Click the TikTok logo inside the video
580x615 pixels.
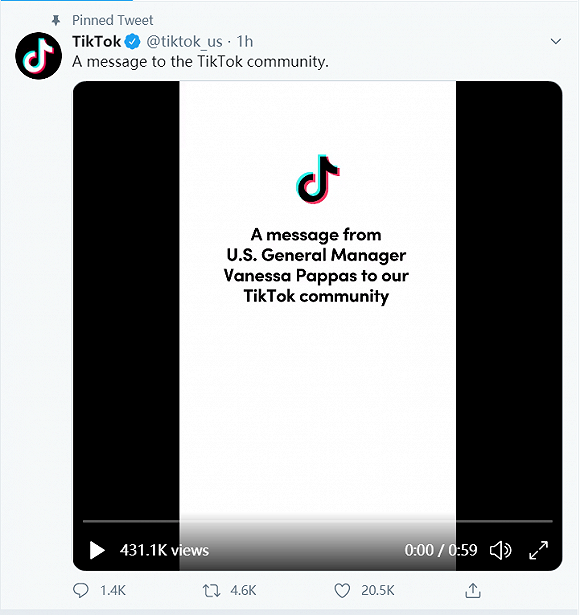(318, 179)
